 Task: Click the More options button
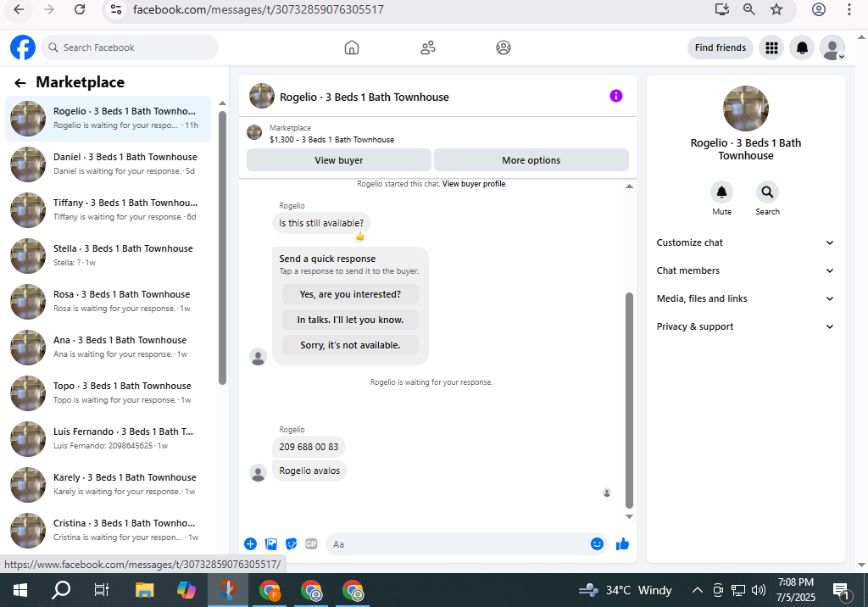coord(531,160)
